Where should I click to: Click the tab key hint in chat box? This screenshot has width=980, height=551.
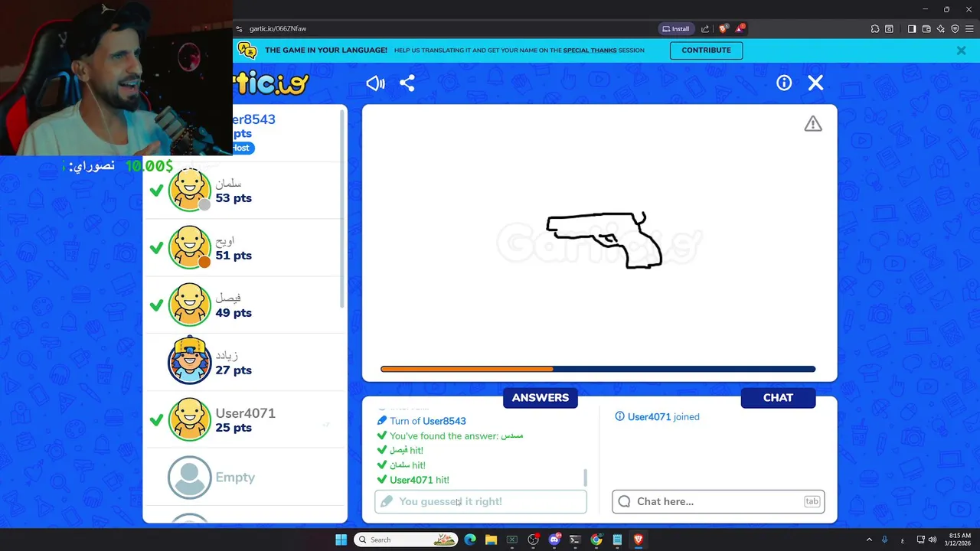click(812, 501)
